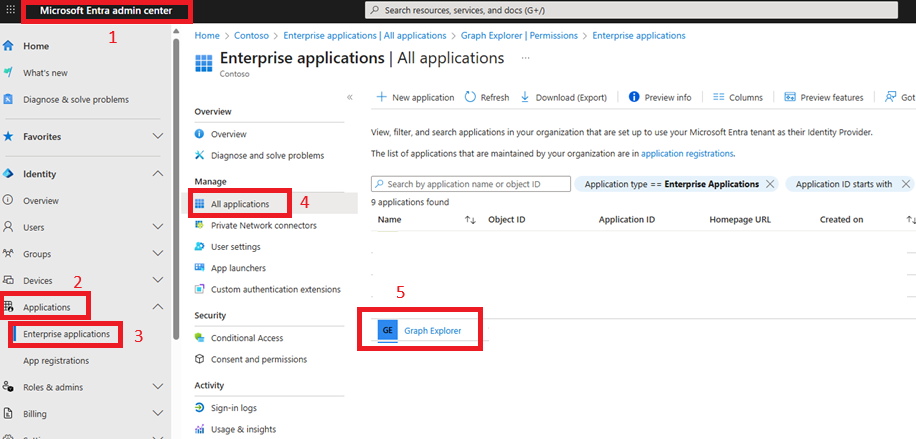The image size is (916, 439).
Task: Click the Sign-in logs icon
Action: (199, 408)
